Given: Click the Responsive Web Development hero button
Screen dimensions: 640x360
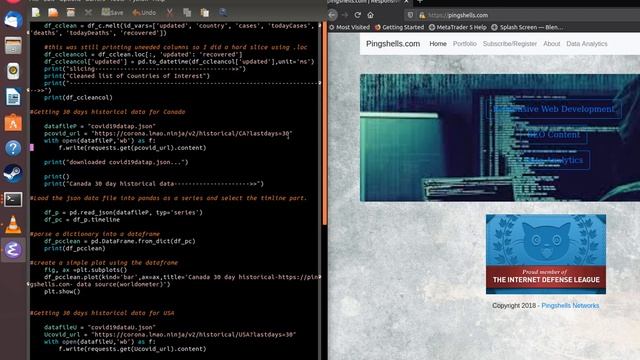Looking at the screenshot, I should point(553,109).
